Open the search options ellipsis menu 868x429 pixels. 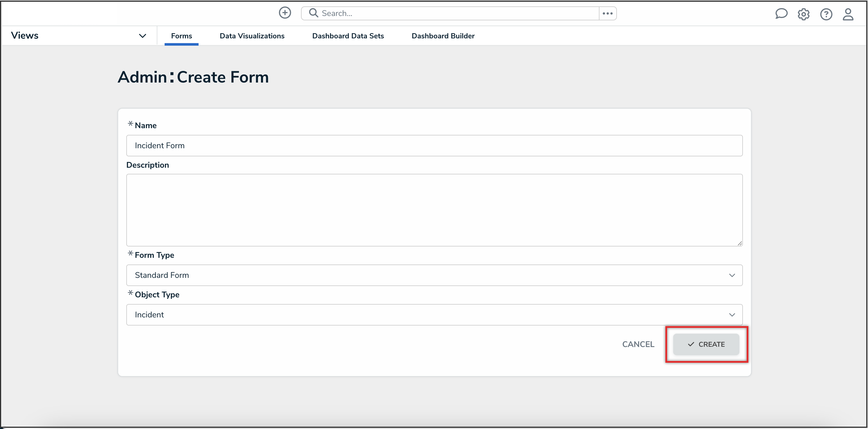click(608, 13)
